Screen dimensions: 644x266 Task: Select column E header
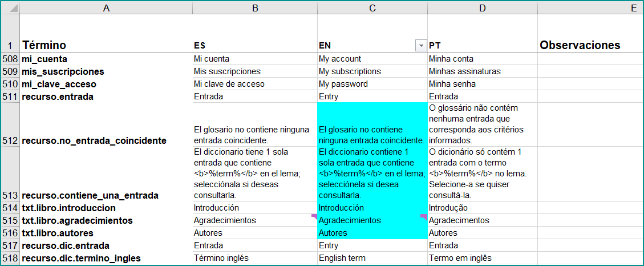[590, 8]
